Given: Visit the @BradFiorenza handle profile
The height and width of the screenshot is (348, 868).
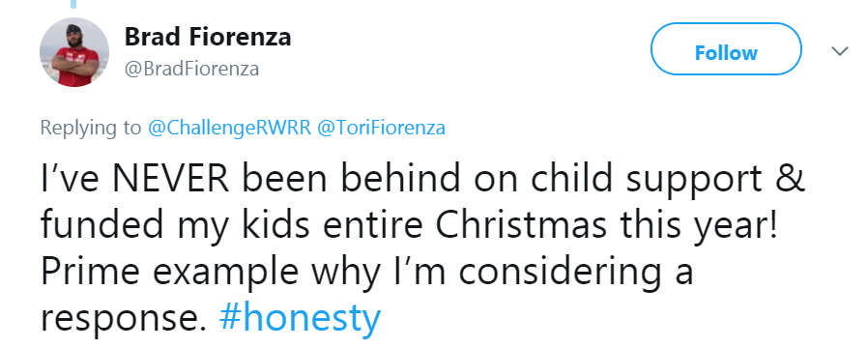Looking at the screenshot, I should pyautogui.click(x=191, y=70).
